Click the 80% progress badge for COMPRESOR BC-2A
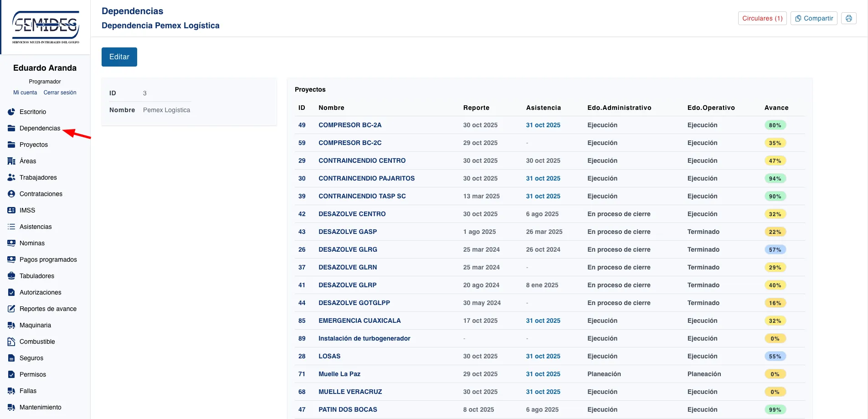 click(775, 125)
